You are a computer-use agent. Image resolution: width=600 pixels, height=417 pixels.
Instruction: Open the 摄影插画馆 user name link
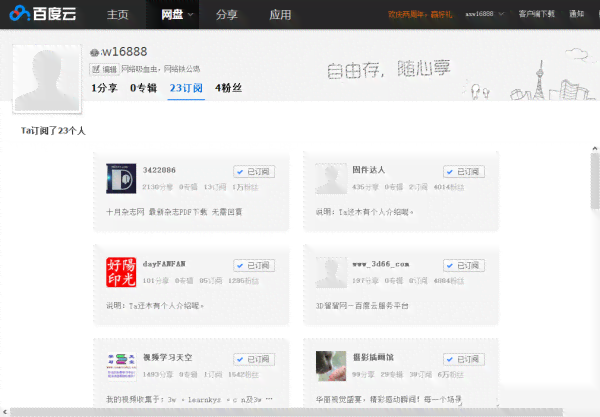(x=373, y=358)
